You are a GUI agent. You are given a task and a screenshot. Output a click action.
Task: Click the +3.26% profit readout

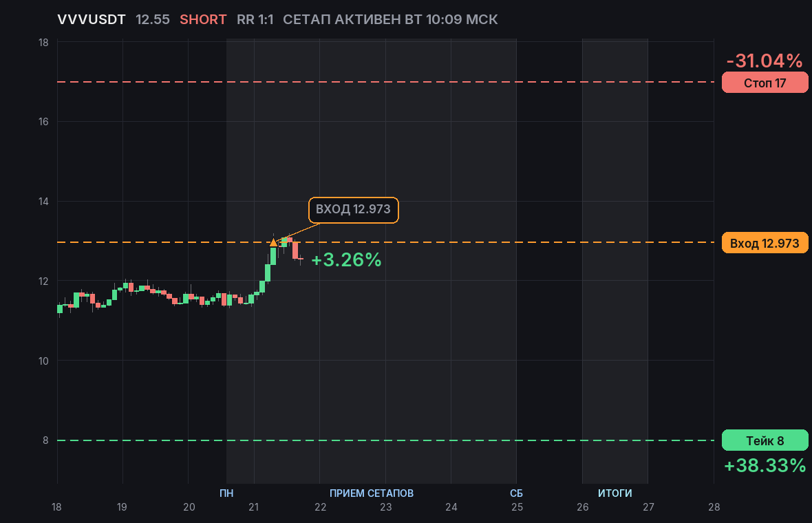346,260
